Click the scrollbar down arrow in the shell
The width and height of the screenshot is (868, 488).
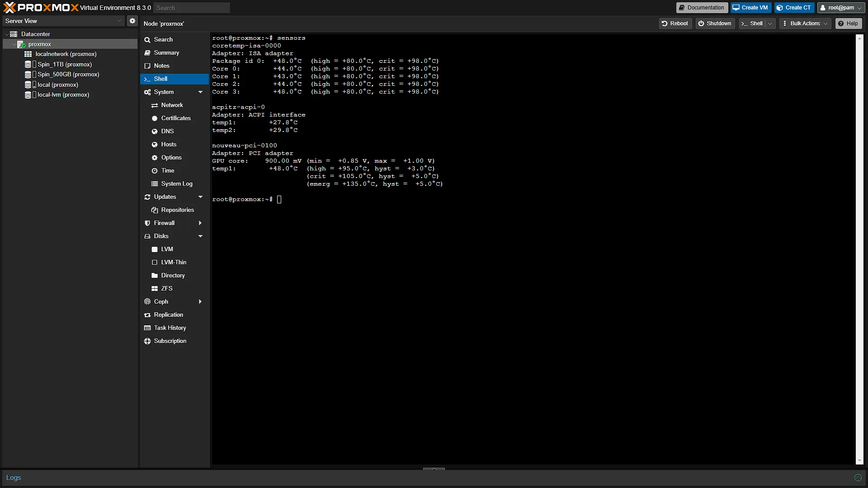pyautogui.click(x=859, y=461)
